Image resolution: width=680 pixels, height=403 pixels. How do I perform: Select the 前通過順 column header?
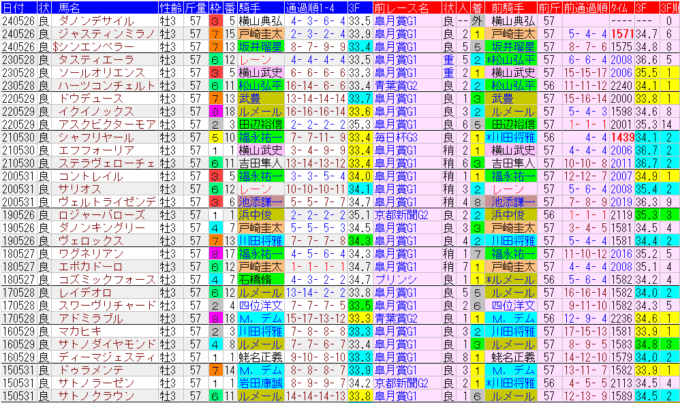point(585,7)
